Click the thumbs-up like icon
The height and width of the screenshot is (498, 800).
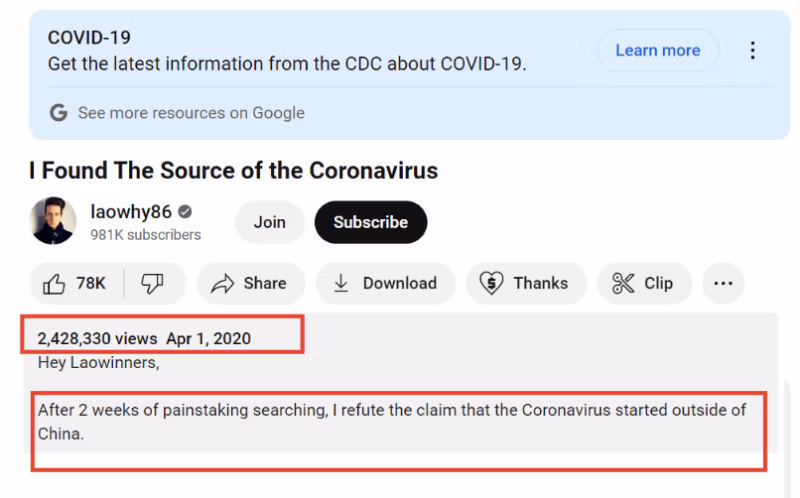coord(54,284)
